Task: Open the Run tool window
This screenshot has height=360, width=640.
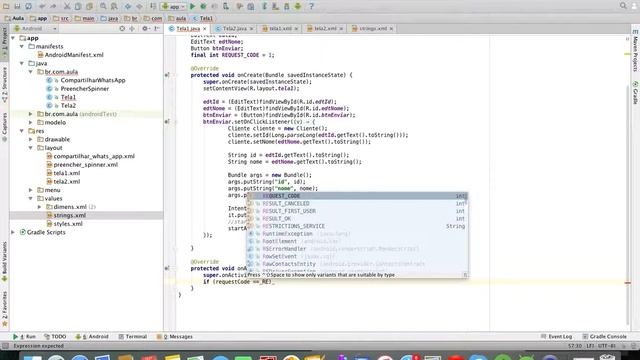Action: tap(24, 337)
